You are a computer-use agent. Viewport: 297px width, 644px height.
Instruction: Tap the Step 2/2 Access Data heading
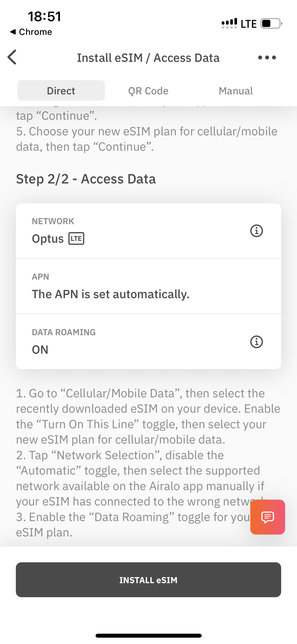pyautogui.click(x=86, y=179)
